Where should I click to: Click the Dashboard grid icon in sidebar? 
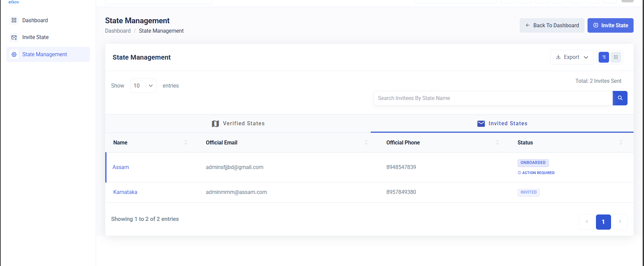point(14,20)
